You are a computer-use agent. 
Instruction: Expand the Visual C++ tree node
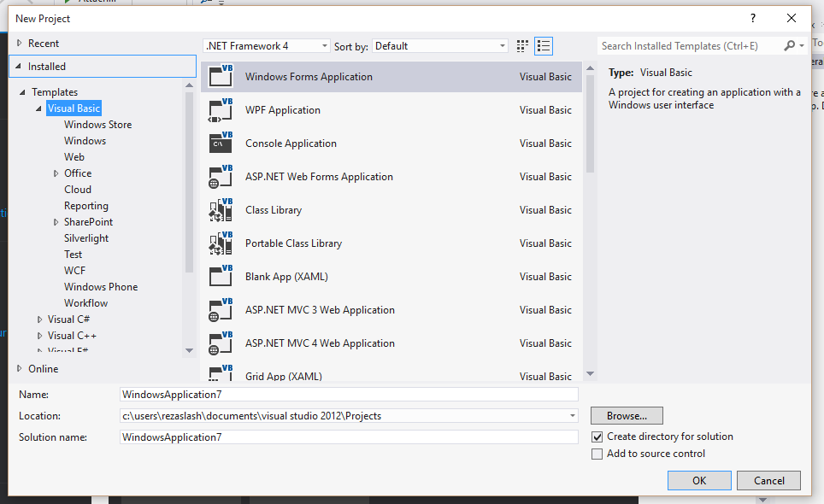(39, 336)
